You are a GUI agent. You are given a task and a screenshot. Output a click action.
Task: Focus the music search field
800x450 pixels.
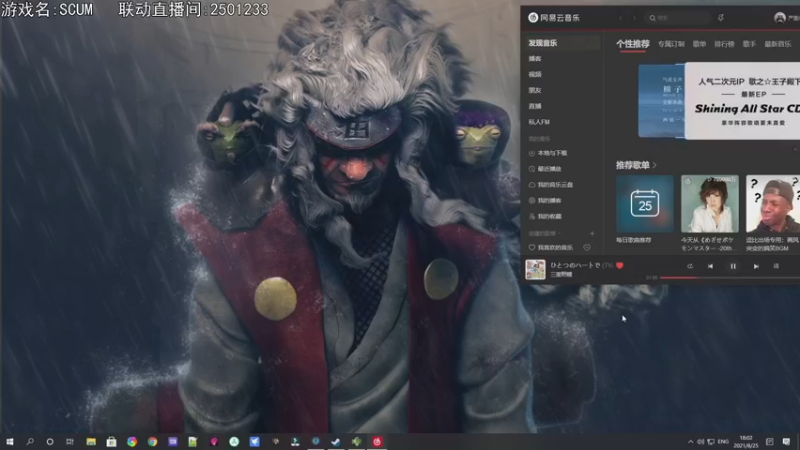point(678,18)
